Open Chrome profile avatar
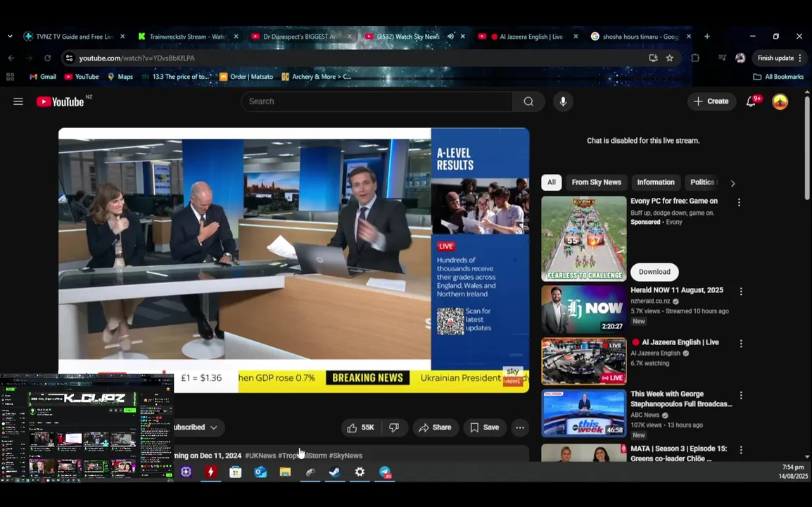The image size is (812, 507). (x=740, y=58)
